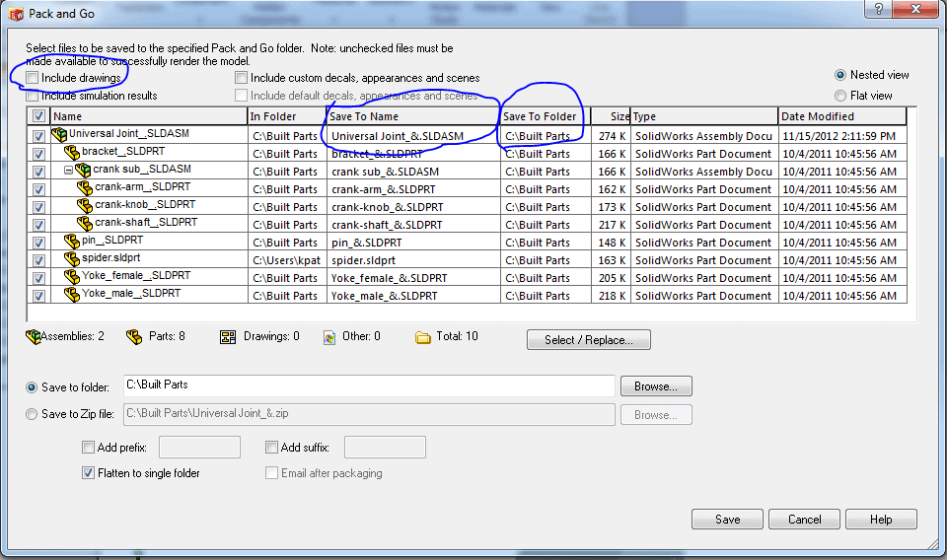Click the Pack and Go title icon
This screenshot has width=947, height=560.
point(17,13)
